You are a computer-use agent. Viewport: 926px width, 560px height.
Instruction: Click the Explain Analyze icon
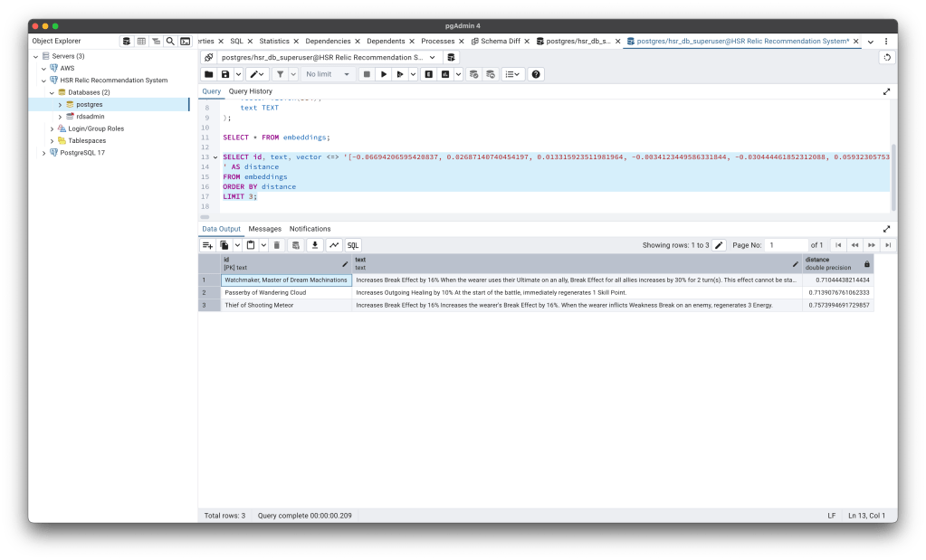[x=444, y=74]
